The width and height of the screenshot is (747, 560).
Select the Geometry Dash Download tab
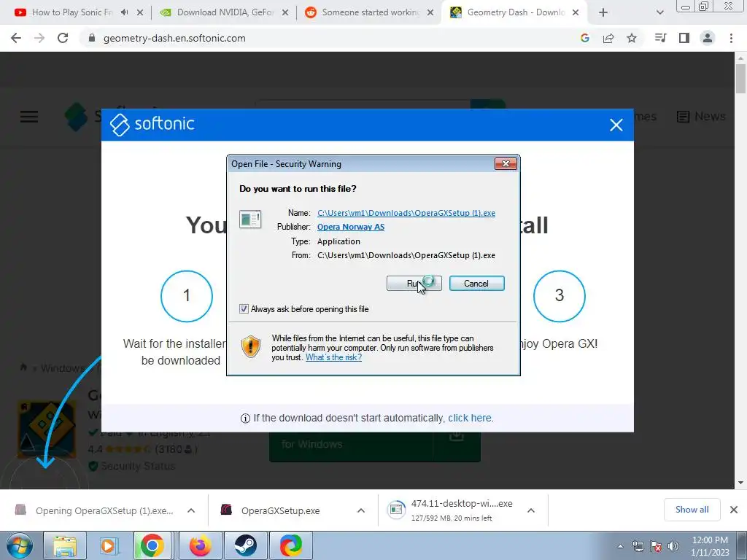click(516, 12)
